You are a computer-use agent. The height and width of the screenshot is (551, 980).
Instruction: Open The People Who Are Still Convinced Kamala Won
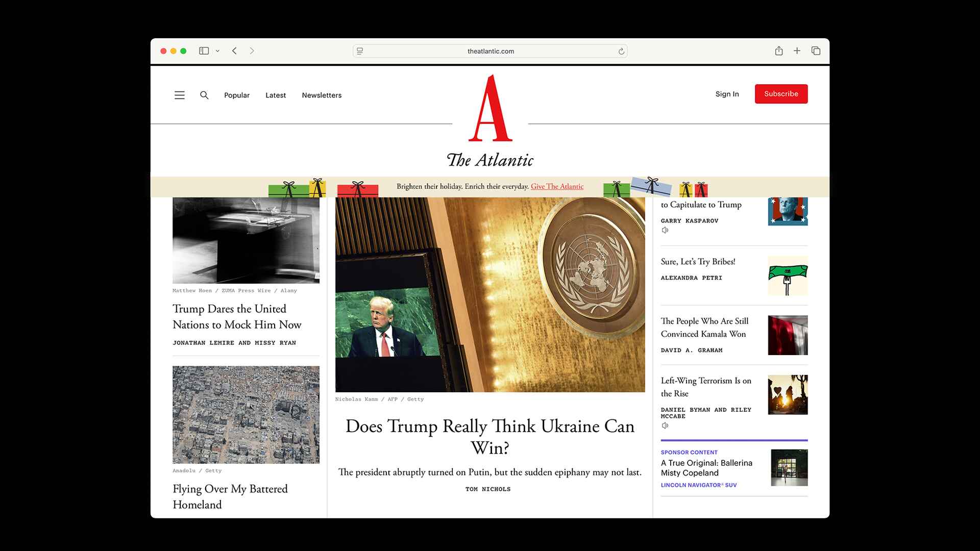[704, 328]
